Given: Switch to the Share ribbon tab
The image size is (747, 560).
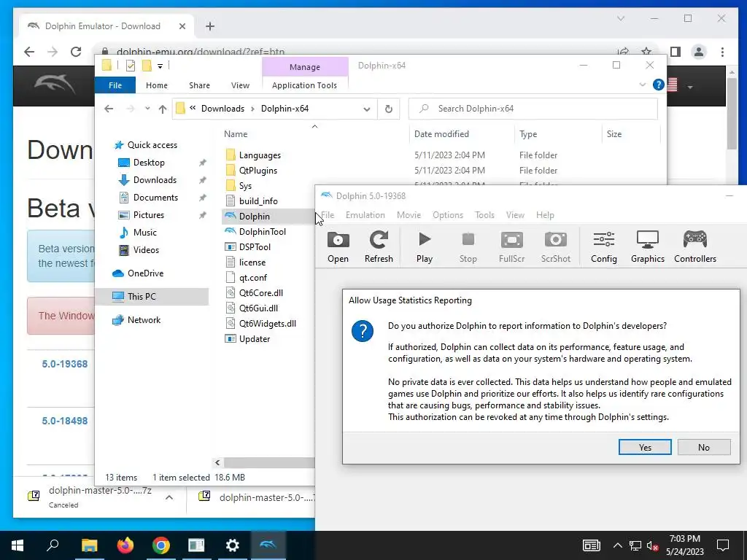Looking at the screenshot, I should coord(199,85).
